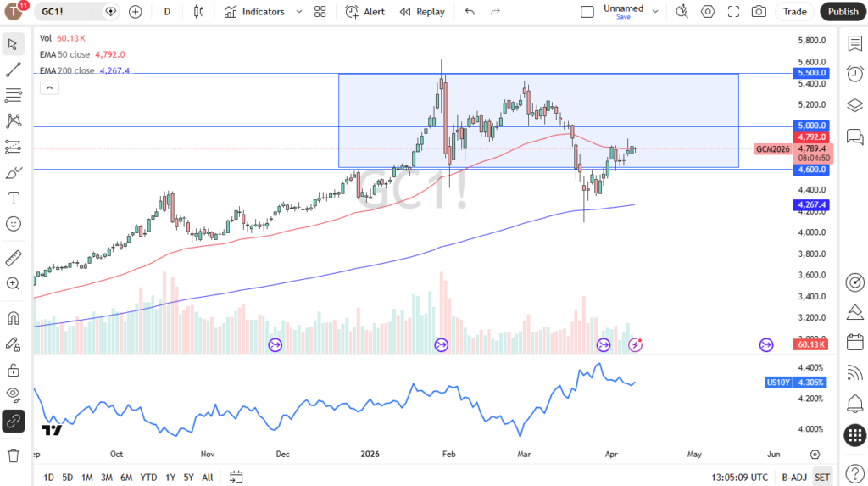Open chart settings gear in top toolbar

pos(708,12)
